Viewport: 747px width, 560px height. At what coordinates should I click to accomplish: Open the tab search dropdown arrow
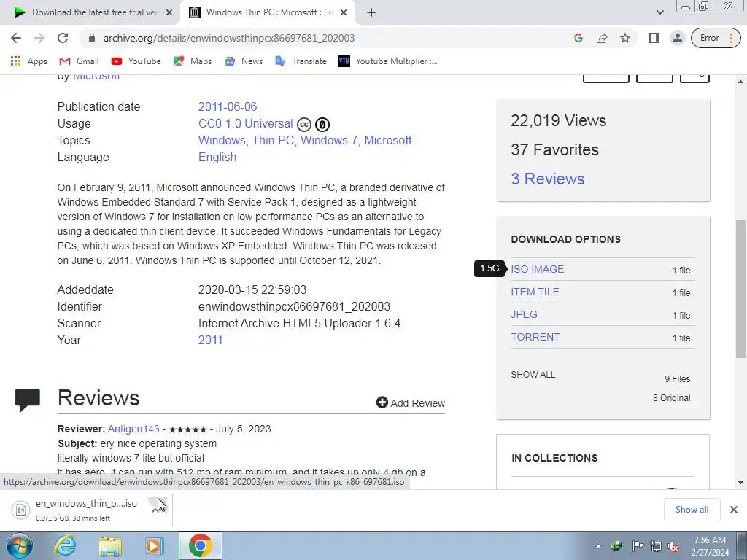point(659,12)
